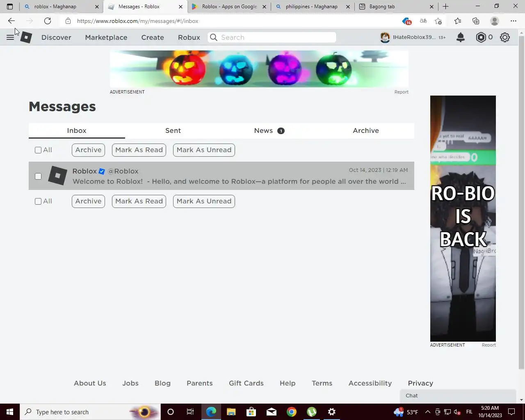Viewport: 525px width, 420px height.
Task: Focus the Roblox search field
Action: pyautogui.click(x=272, y=37)
